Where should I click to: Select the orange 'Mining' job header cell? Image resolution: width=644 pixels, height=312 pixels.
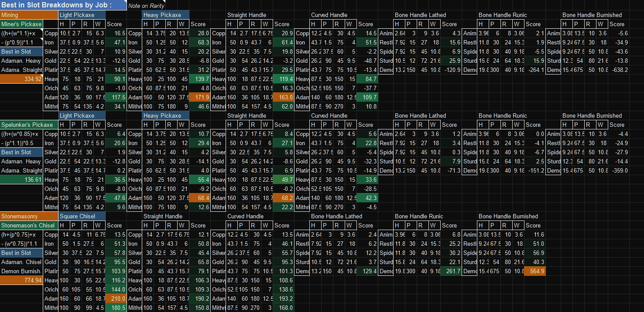[29, 15]
